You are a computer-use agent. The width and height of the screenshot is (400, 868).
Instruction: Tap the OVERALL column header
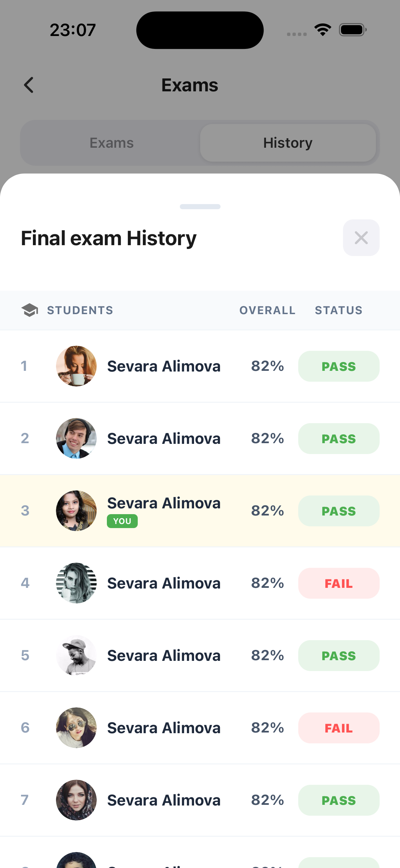pyautogui.click(x=267, y=310)
